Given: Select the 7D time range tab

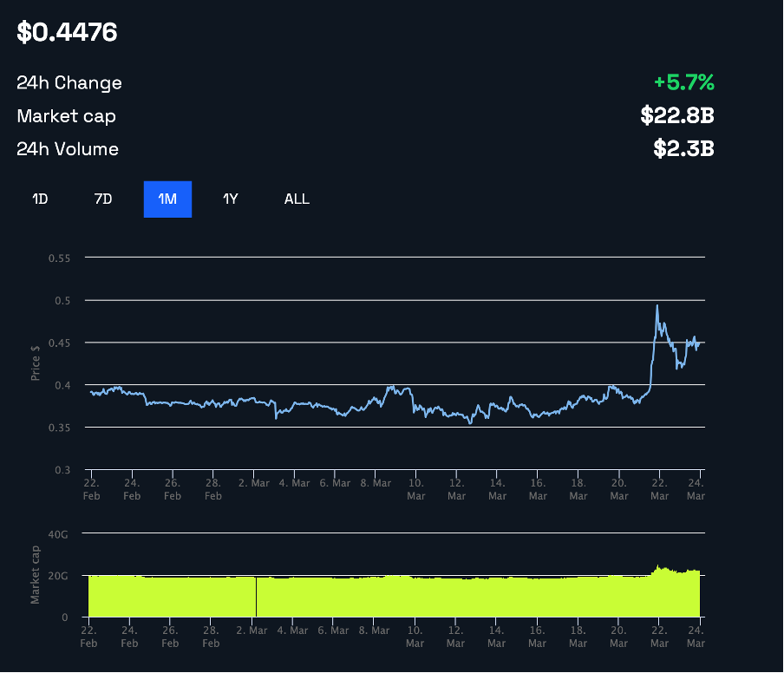Looking at the screenshot, I should pyautogui.click(x=103, y=199).
